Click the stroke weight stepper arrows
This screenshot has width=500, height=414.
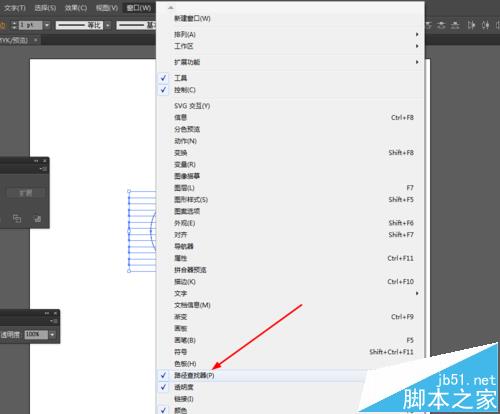pos(14,25)
